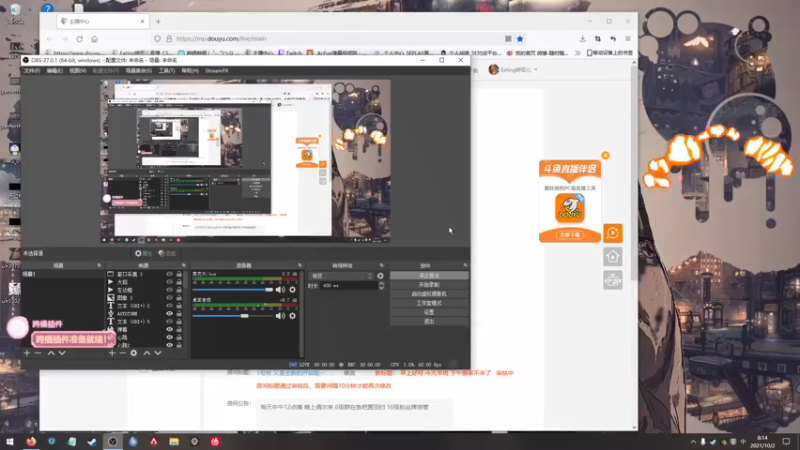Click second mixer channel volume slider handle
The width and height of the screenshot is (800, 450).
coord(244,316)
